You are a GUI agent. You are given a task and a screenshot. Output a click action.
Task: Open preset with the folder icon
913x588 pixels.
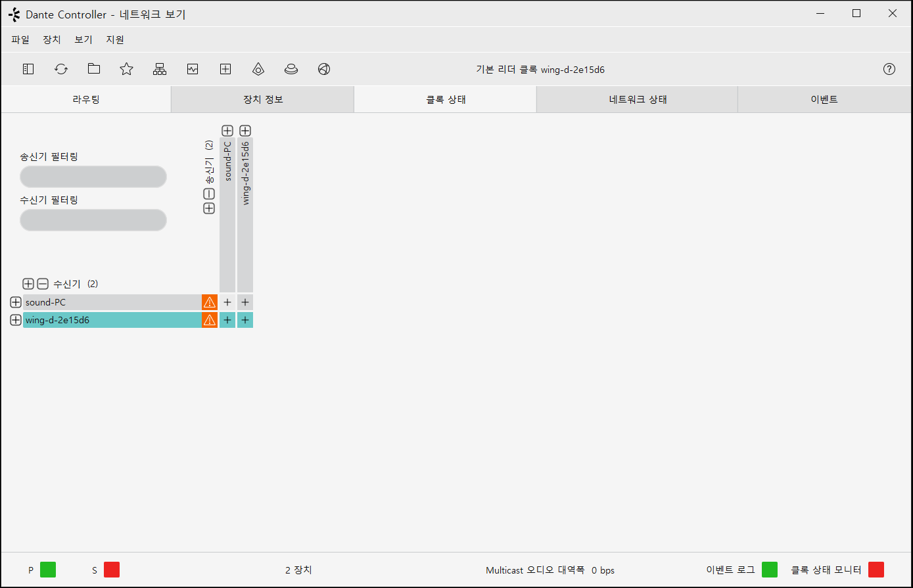click(94, 69)
